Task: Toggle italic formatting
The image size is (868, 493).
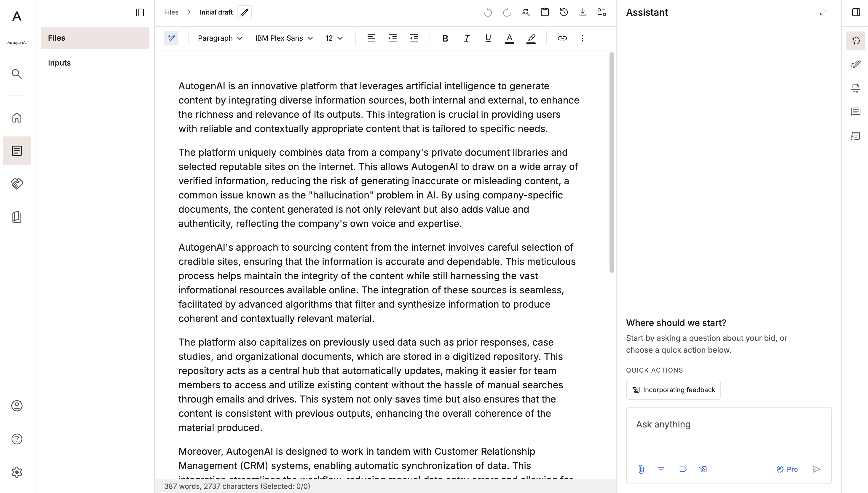Action: click(x=467, y=38)
